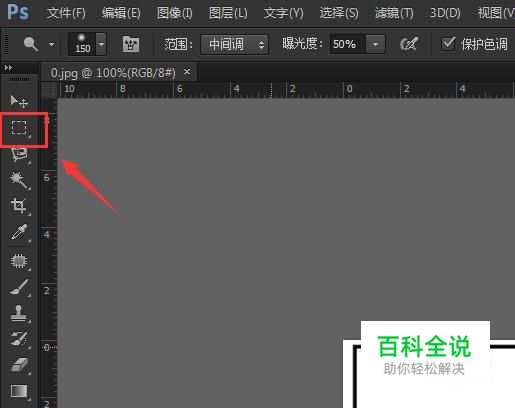Click the 曝光度 label

[x=302, y=44]
